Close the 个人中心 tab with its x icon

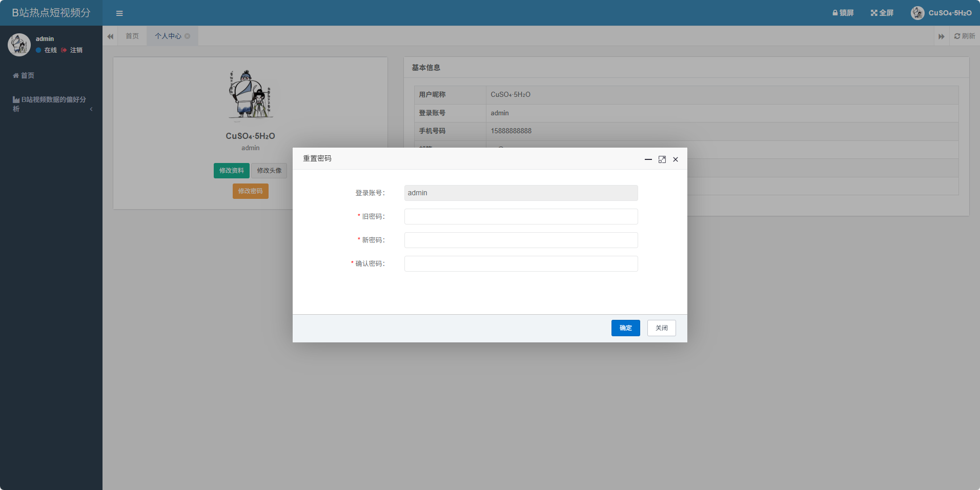click(x=188, y=36)
